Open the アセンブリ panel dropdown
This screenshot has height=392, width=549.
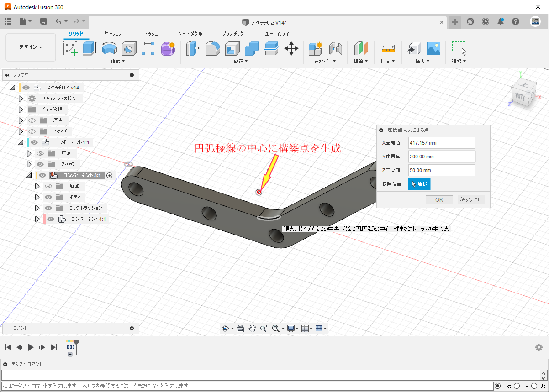(x=325, y=61)
